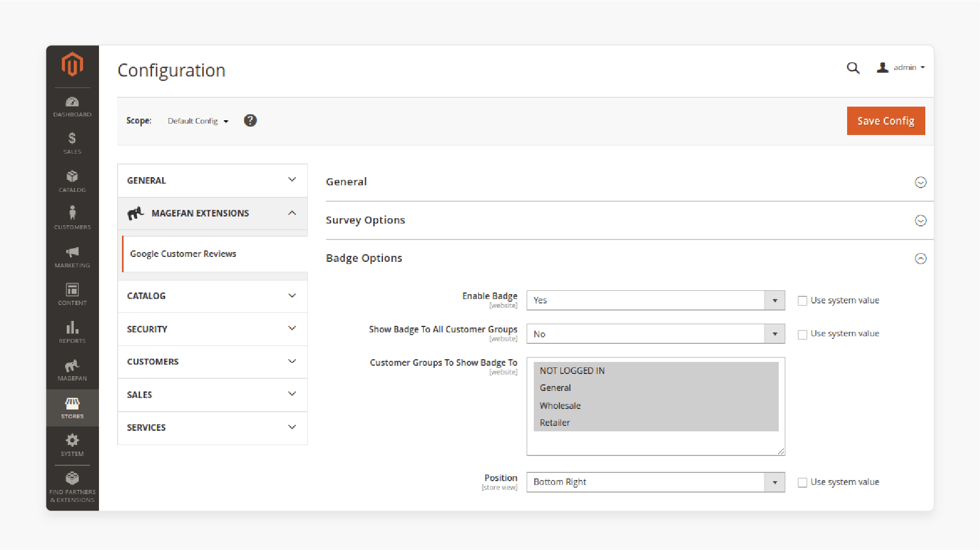The image size is (980, 550).
Task: Click the admin user avatar icon
Action: (x=882, y=67)
